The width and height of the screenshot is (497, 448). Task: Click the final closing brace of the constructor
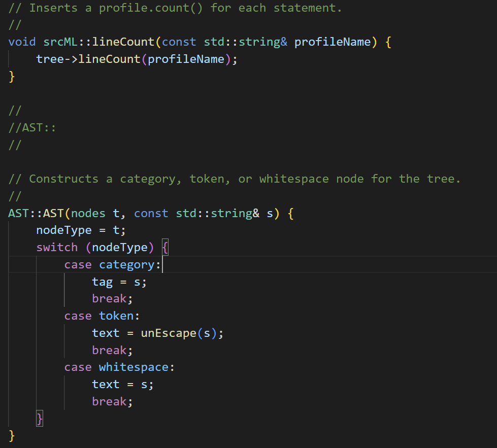pos(11,435)
